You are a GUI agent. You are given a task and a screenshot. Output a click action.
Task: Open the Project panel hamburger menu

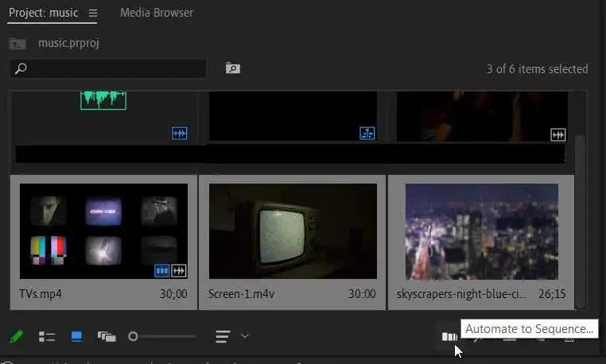point(93,14)
